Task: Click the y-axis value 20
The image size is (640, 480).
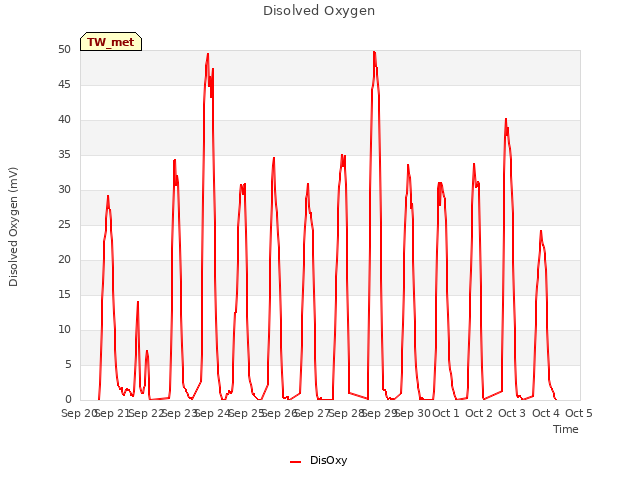Action: tap(64, 259)
